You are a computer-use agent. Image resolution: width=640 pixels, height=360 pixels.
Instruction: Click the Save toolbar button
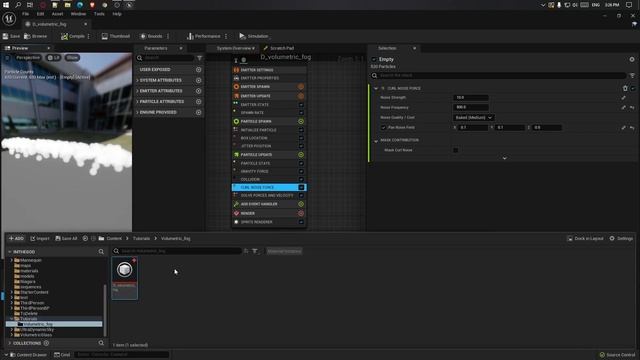(11, 36)
